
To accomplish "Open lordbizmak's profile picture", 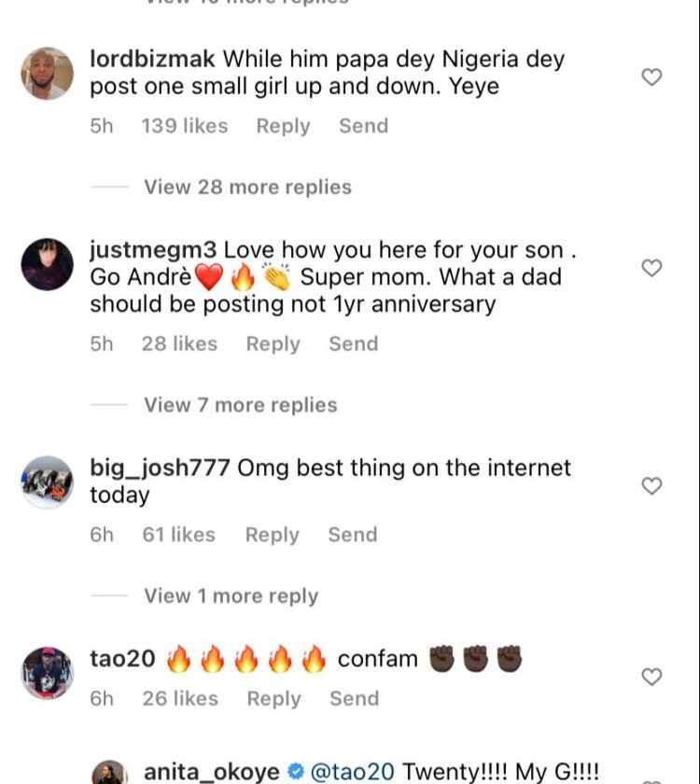I will pyautogui.click(x=47, y=74).
